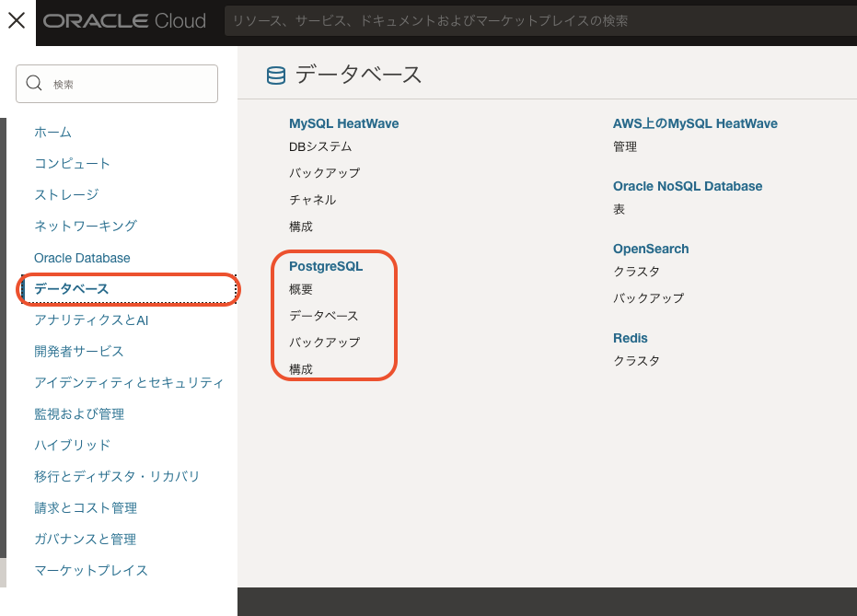The height and width of the screenshot is (616, 857).
Task: Open アナリティクスとAI menu category
Action: [x=91, y=320]
